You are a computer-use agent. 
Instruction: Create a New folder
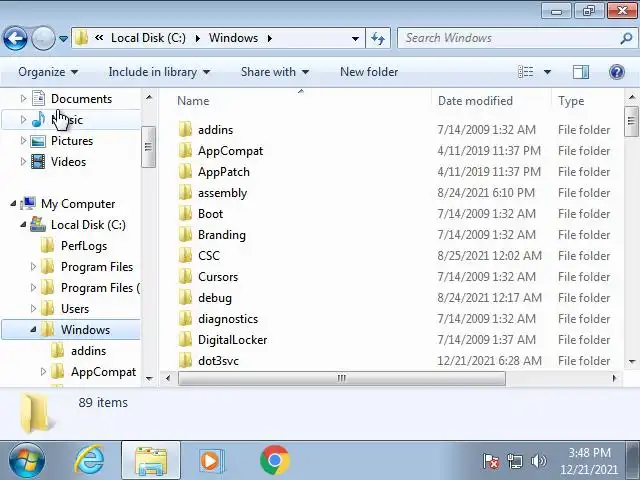click(x=369, y=72)
